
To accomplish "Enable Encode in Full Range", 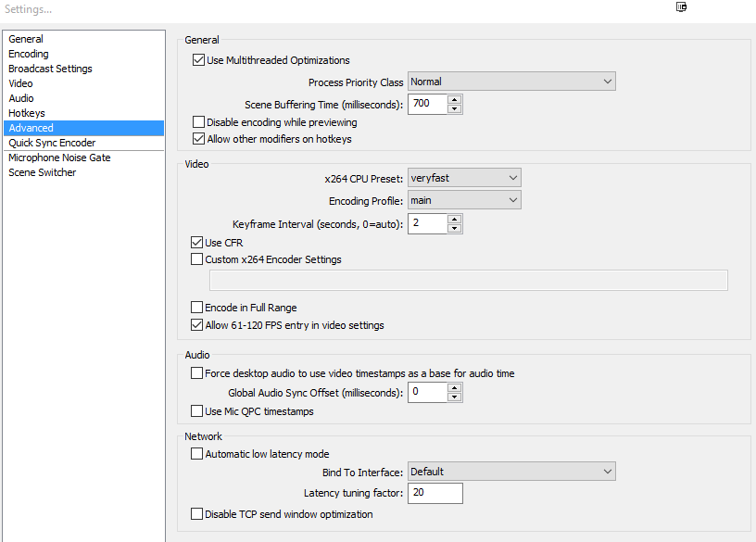I will coord(196,308).
